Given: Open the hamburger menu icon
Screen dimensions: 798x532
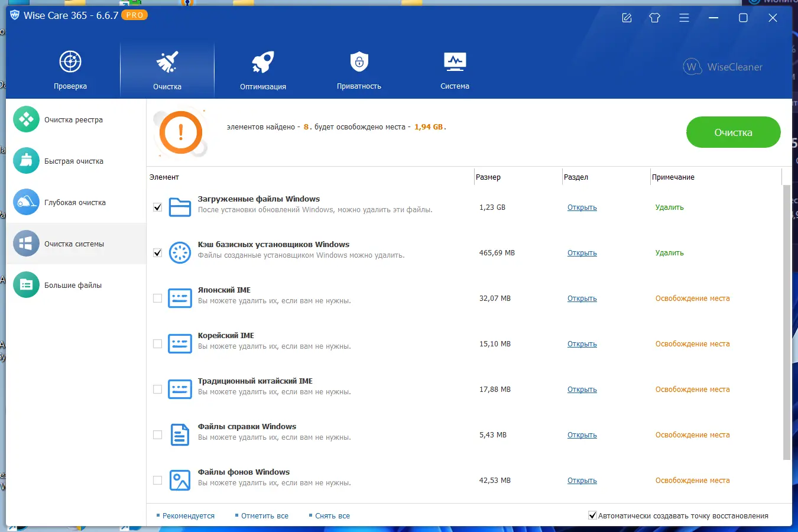Looking at the screenshot, I should [x=684, y=18].
